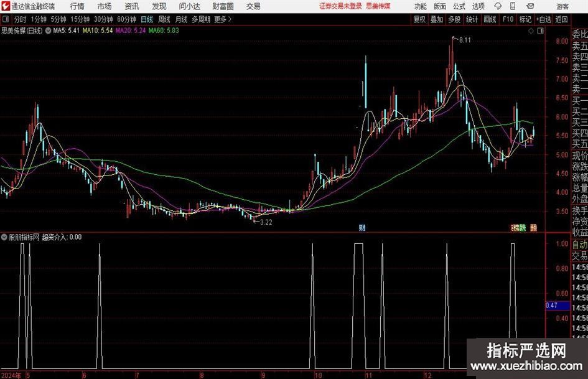
Task: Click the 游客 user account label
Action: tap(562, 6)
